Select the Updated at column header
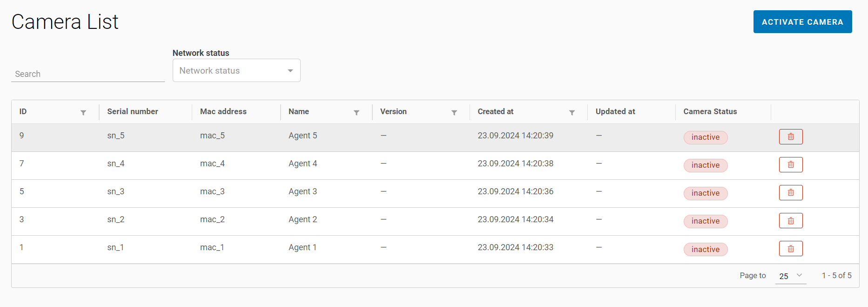The image size is (868, 307). coord(615,111)
